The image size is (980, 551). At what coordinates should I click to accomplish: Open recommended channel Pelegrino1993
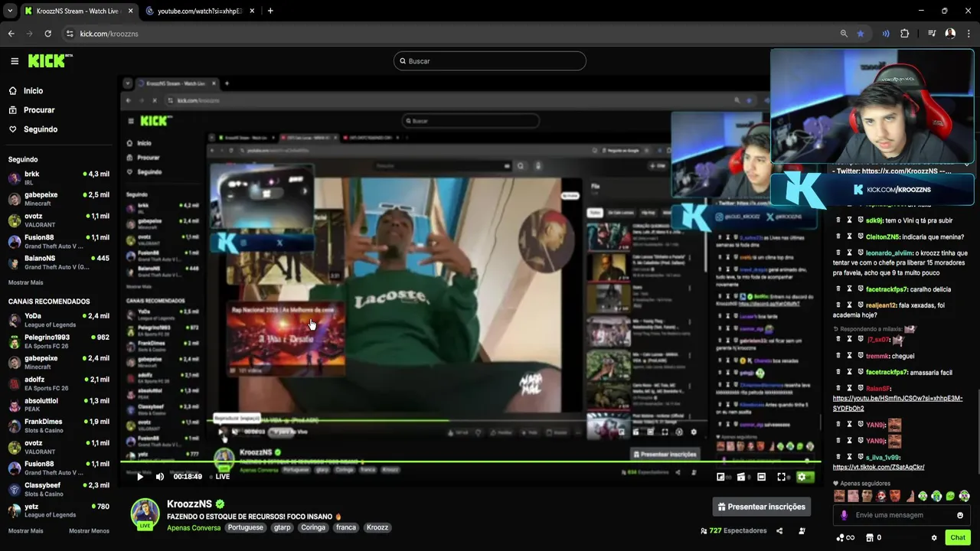58,341
